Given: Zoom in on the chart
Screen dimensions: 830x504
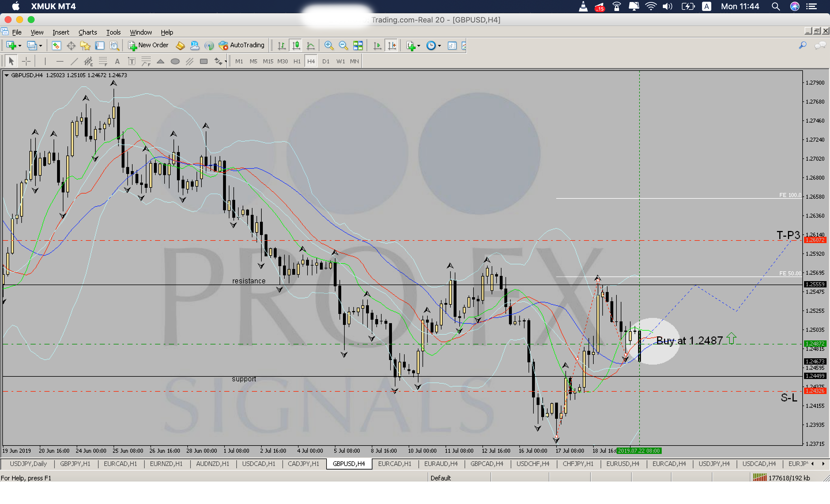Looking at the screenshot, I should pos(329,45).
